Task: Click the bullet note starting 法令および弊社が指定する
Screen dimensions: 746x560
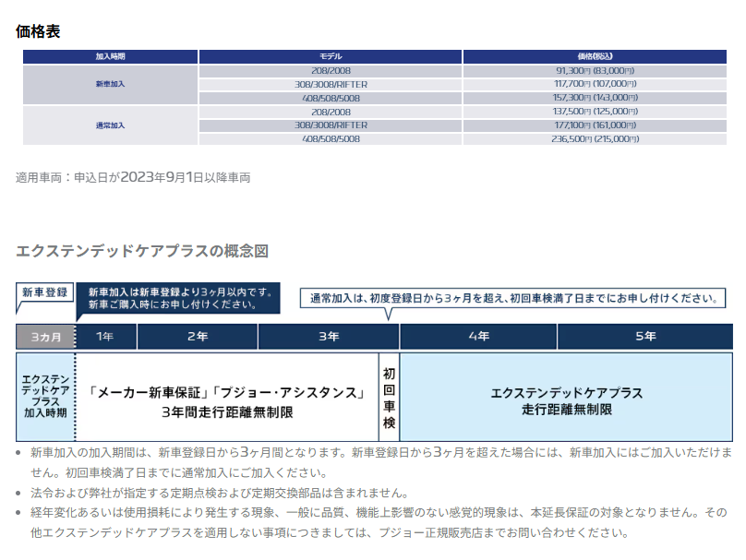Action: [220, 493]
